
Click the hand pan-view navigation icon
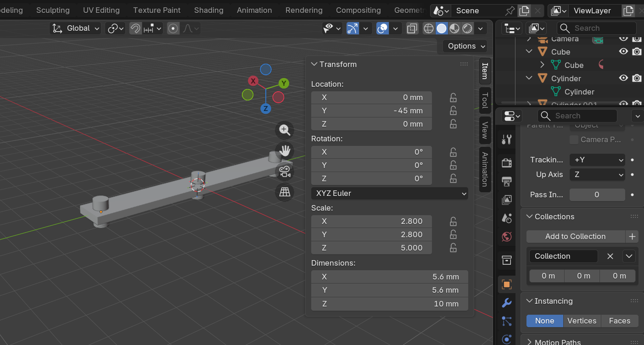[x=285, y=150]
